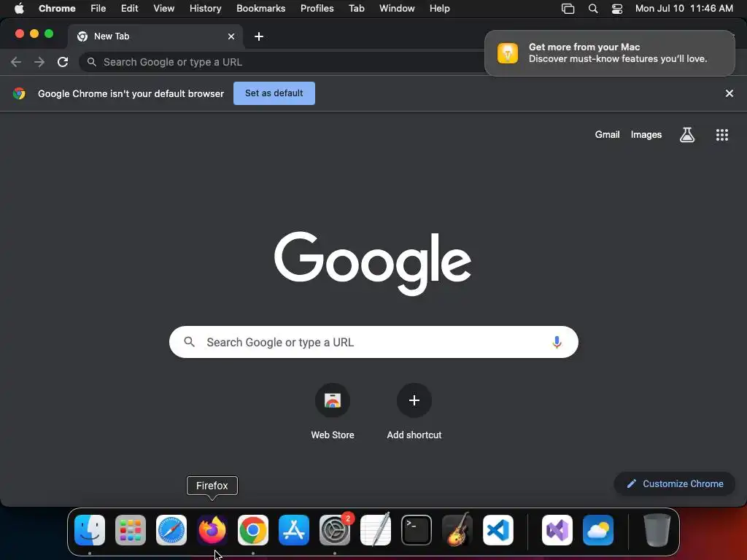Click the Chrome icon in the Dock
Viewport: 747px width, 560px height.
(253, 530)
